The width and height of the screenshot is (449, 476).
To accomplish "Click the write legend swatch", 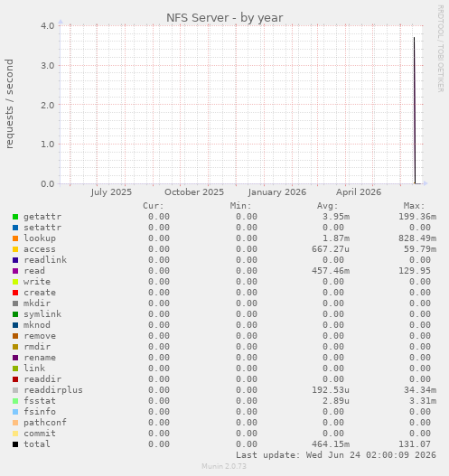I will point(15,282).
